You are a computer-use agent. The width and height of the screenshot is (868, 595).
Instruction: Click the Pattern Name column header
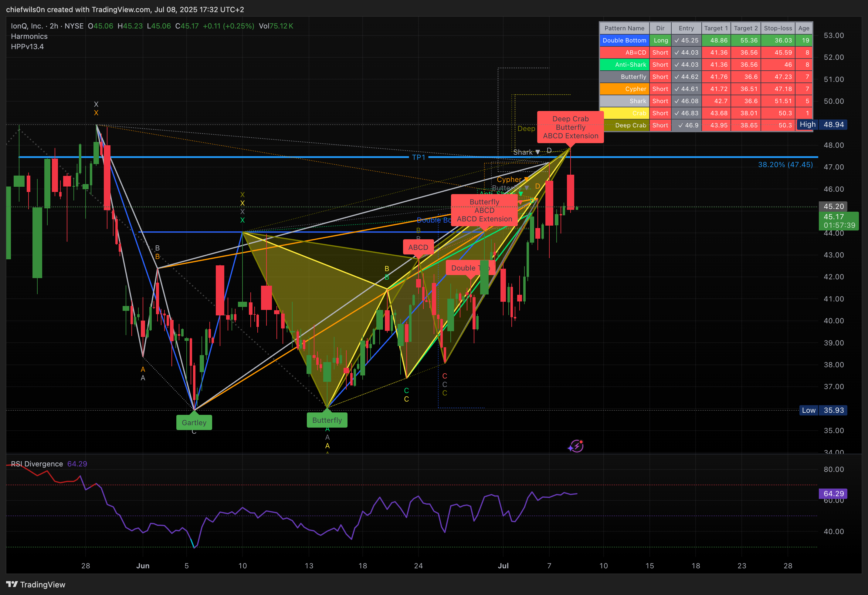pos(624,29)
